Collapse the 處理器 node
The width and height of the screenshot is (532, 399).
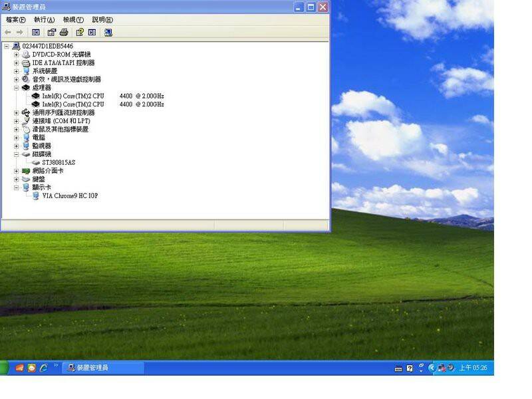[x=16, y=88]
